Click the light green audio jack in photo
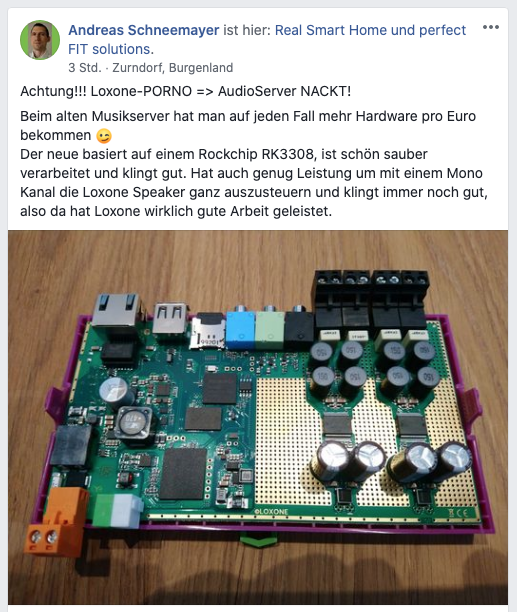The height and width of the screenshot is (612, 517). tap(270, 328)
